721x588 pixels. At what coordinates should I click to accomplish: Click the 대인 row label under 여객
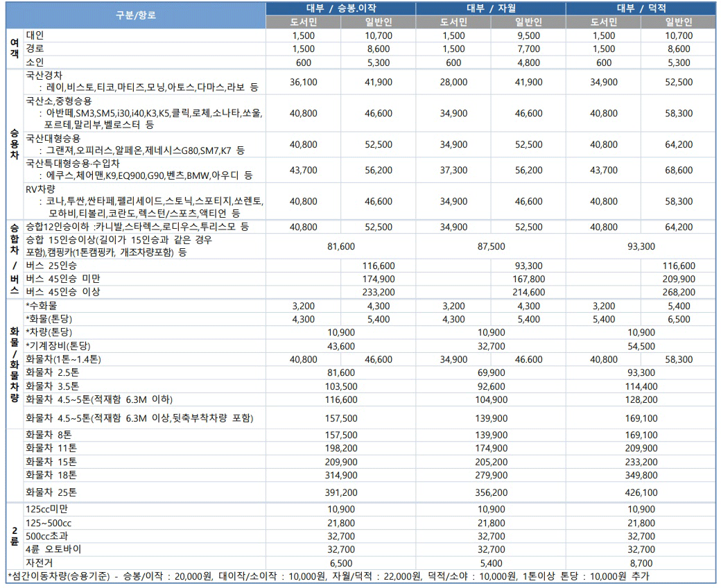point(35,35)
